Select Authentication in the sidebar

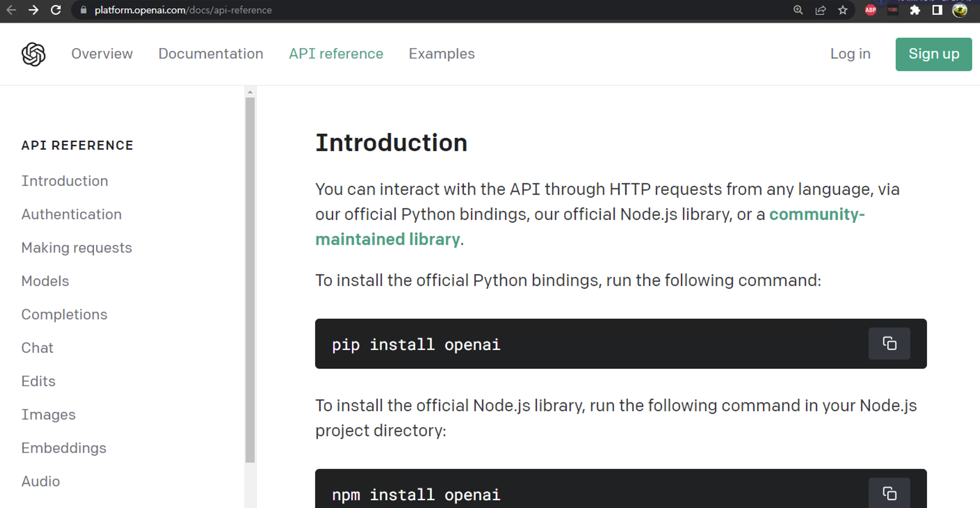(72, 214)
